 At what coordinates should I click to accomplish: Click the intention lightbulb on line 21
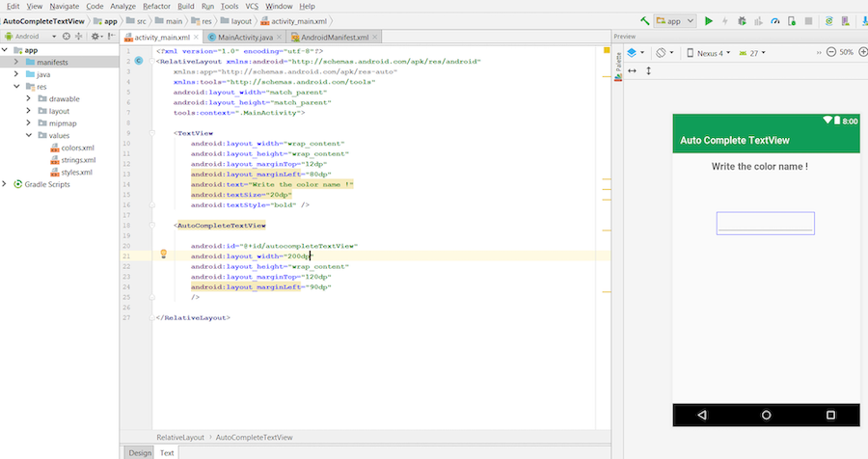coord(163,255)
